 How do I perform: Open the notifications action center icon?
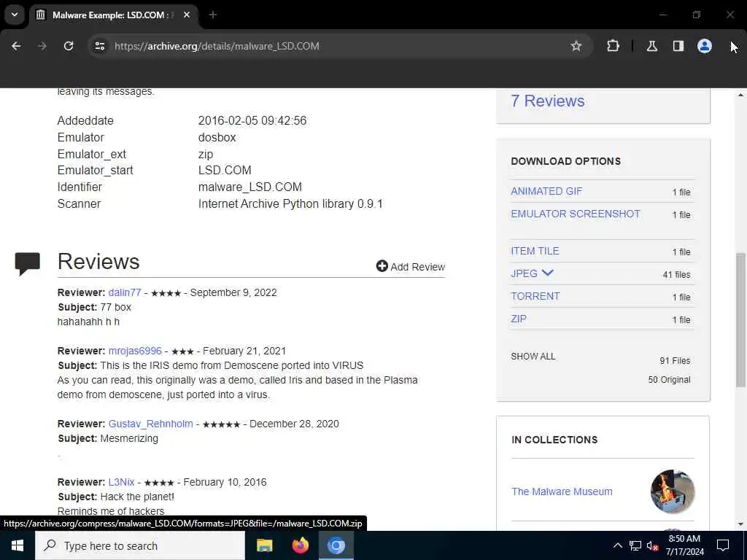[x=723, y=545]
